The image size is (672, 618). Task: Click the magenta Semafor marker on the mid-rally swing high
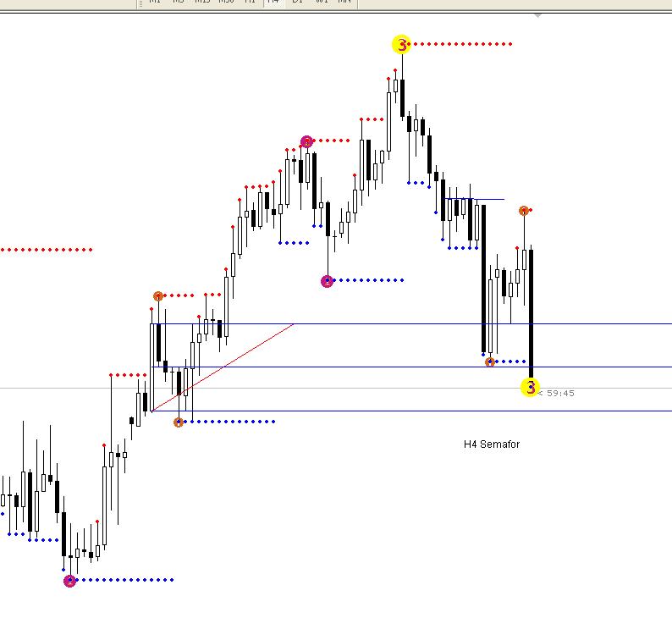(x=306, y=141)
